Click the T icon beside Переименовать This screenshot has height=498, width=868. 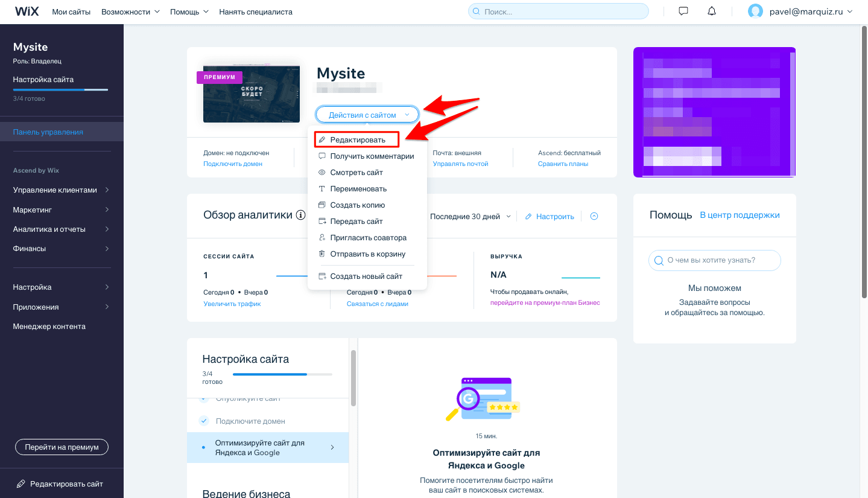(322, 189)
